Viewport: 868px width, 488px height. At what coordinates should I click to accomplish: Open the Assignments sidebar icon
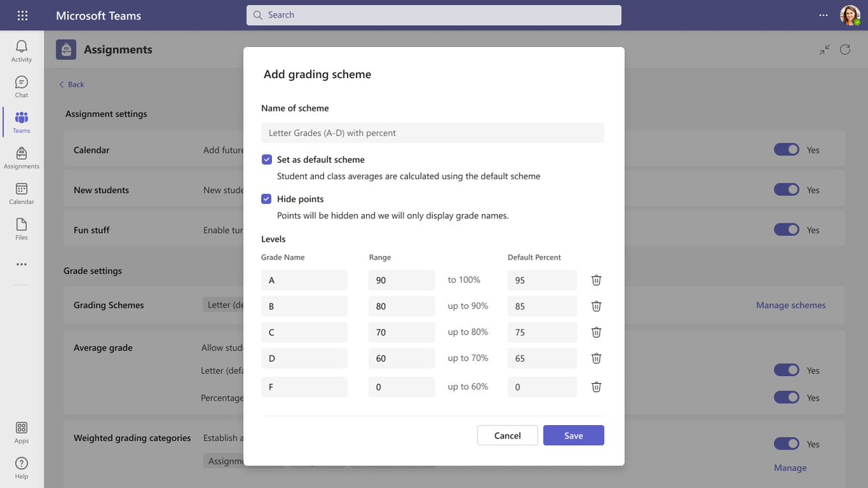pyautogui.click(x=21, y=156)
